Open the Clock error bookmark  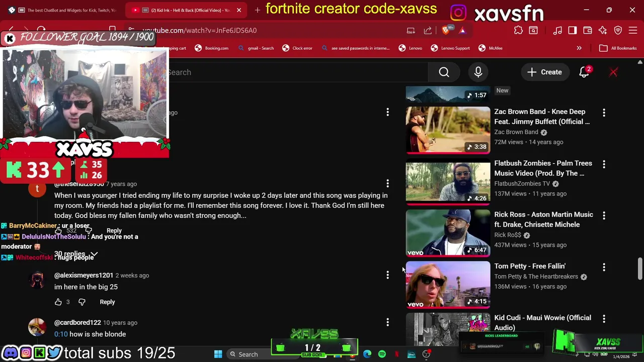tap(297, 48)
